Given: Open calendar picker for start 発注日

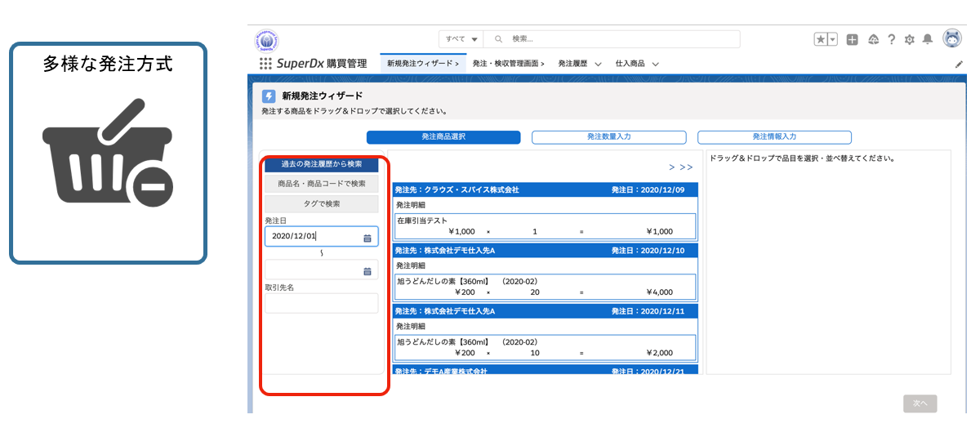Looking at the screenshot, I should coord(367,237).
